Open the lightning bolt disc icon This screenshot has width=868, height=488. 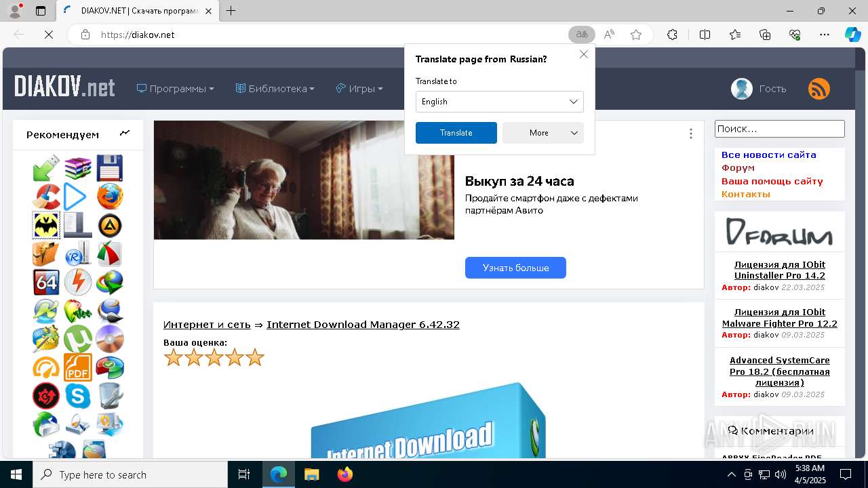pos(78,282)
